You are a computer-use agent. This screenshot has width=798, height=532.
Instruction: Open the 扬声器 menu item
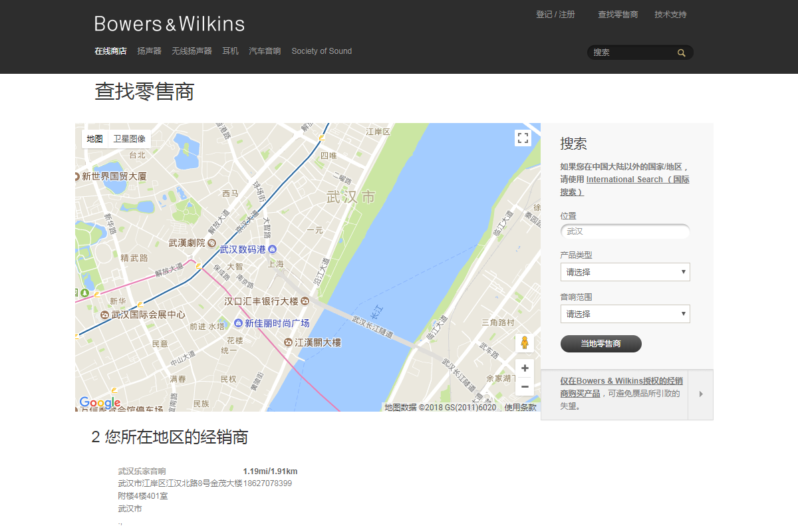pos(150,51)
